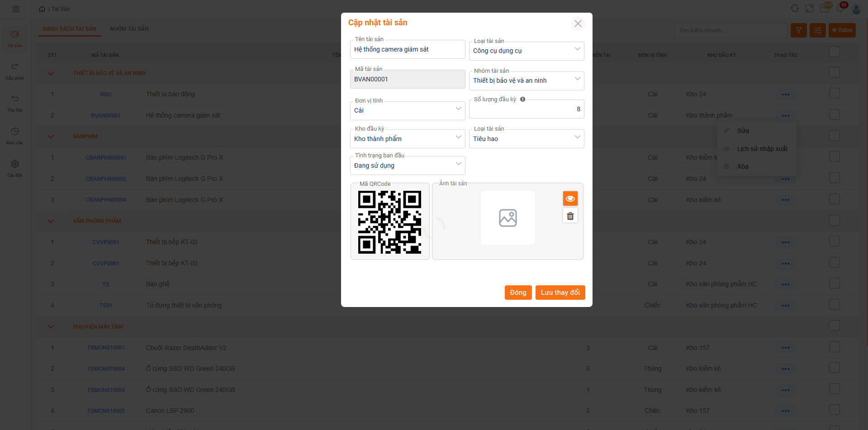Select the header checkbox for all rows

(834, 52)
